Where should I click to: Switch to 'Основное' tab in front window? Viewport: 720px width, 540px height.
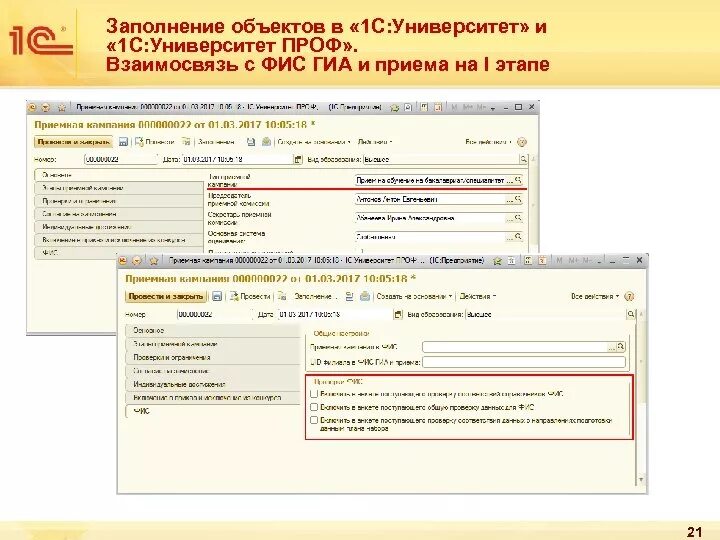click(212, 330)
